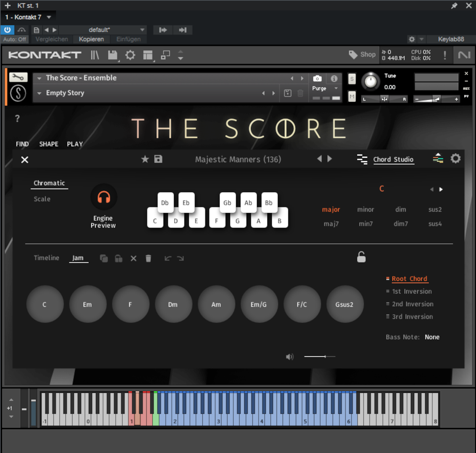
Task: Show instrument info icon
Action: click(x=334, y=79)
